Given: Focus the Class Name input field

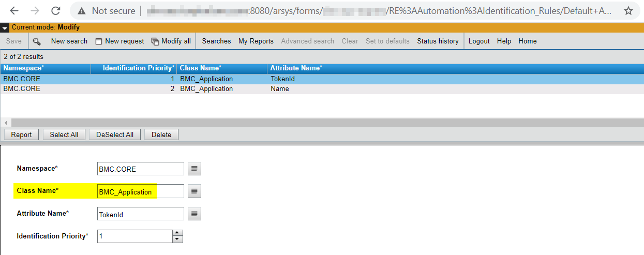Looking at the screenshot, I should 141,191.
